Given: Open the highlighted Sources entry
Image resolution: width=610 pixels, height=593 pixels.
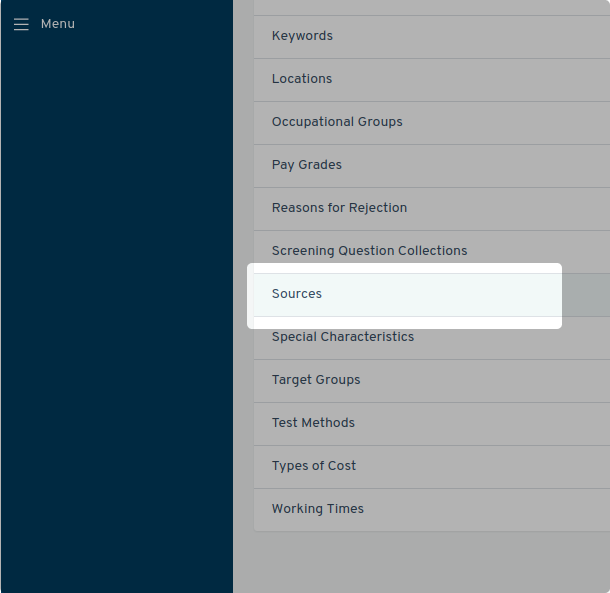Looking at the screenshot, I should tap(297, 294).
